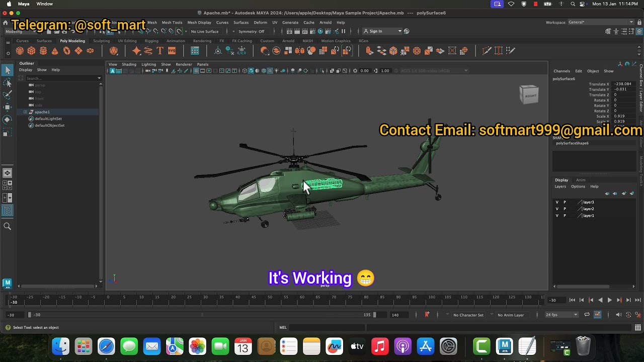This screenshot has height=362, width=644.
Task: Toggle the audio mute speaker icon
Action: 618,315
